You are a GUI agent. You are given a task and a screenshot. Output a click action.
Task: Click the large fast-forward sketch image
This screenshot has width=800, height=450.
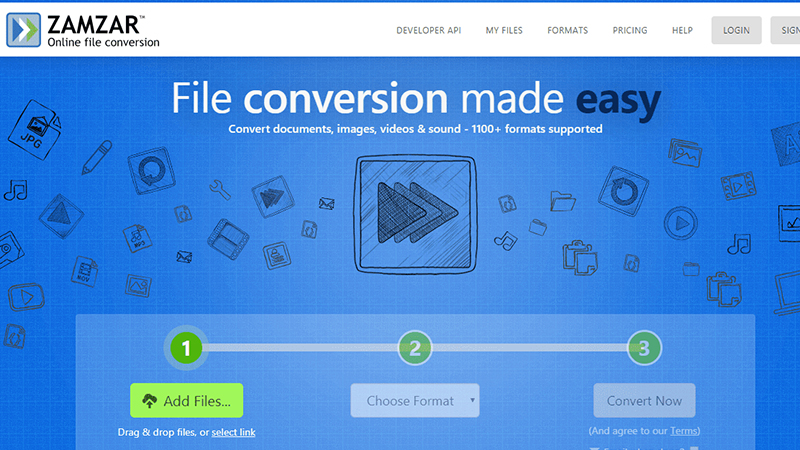pyautogui.click(x=415, y=214)
